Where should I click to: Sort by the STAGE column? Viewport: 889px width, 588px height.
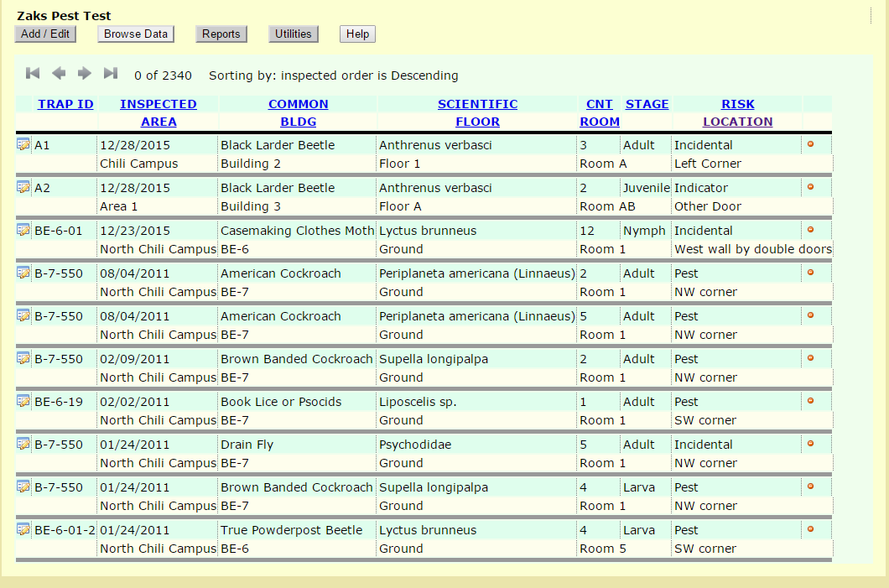point(647,104)
